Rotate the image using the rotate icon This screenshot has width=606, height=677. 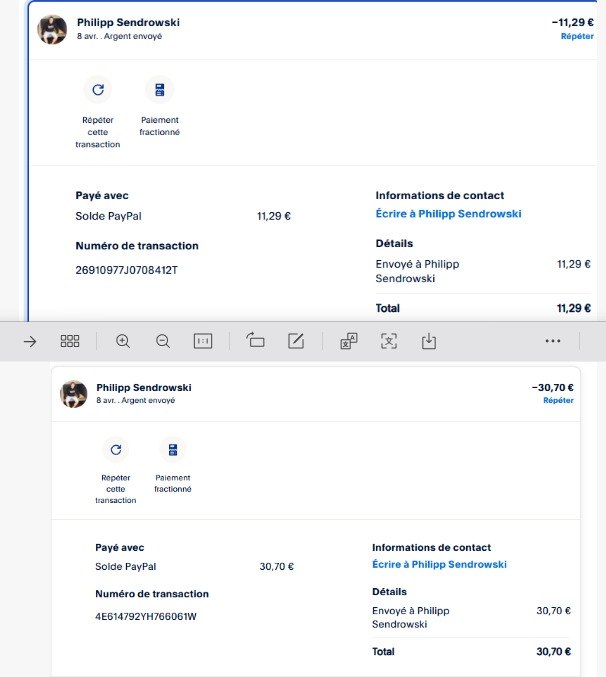255,341
